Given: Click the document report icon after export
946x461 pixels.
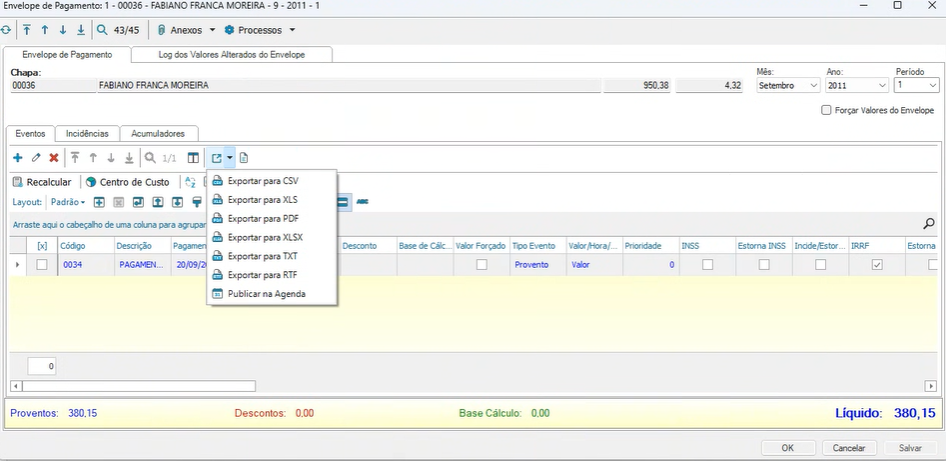Looking at the screenshot, I should pyautogui.click(x=244, y=158).
